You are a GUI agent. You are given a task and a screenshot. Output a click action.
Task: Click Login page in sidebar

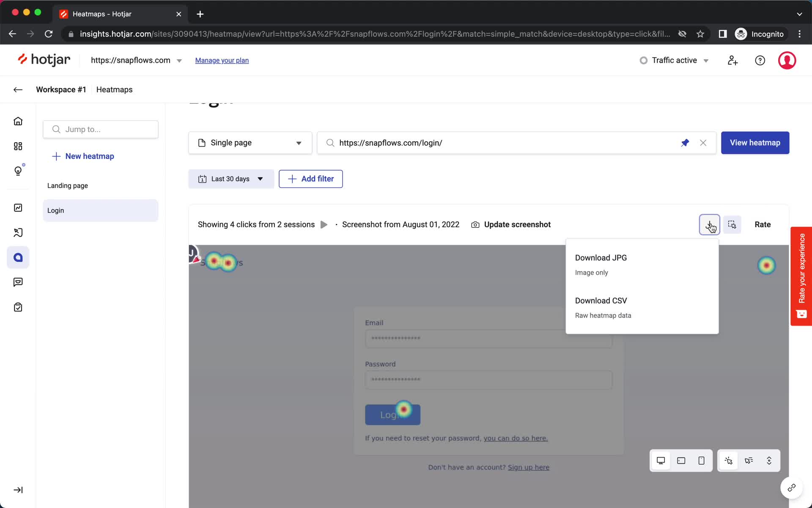point(55,210)
